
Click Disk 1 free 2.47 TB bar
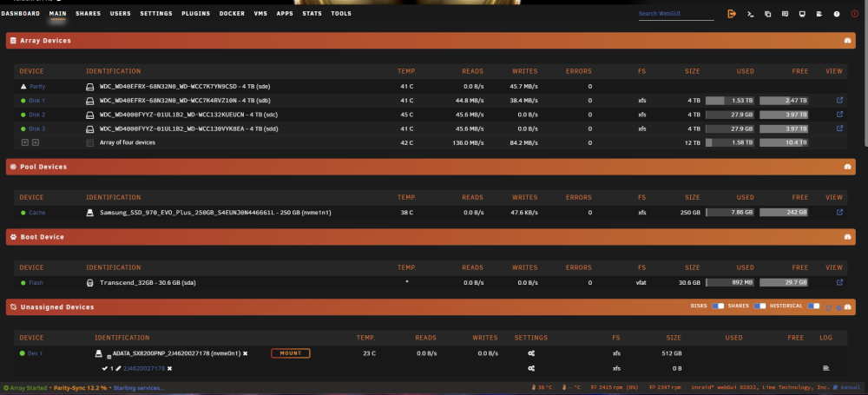click(x=783, y=101)
